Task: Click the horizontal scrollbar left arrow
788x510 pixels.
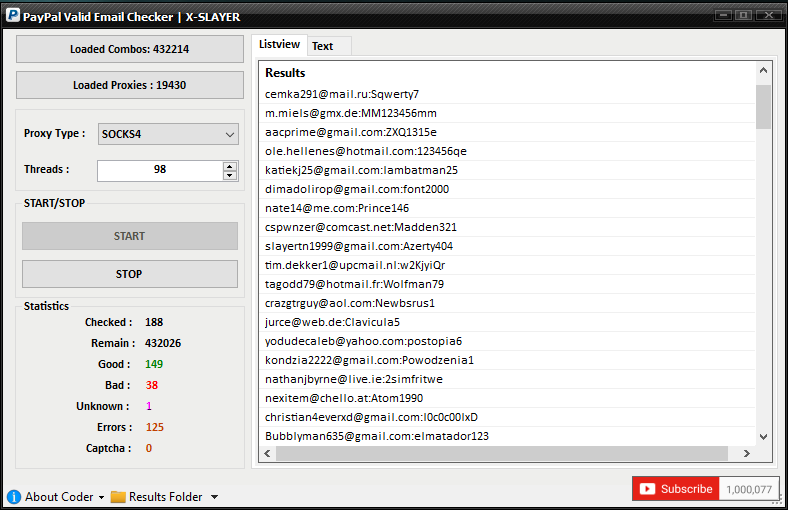Action: pyautogui.click(x=267, y=453)
